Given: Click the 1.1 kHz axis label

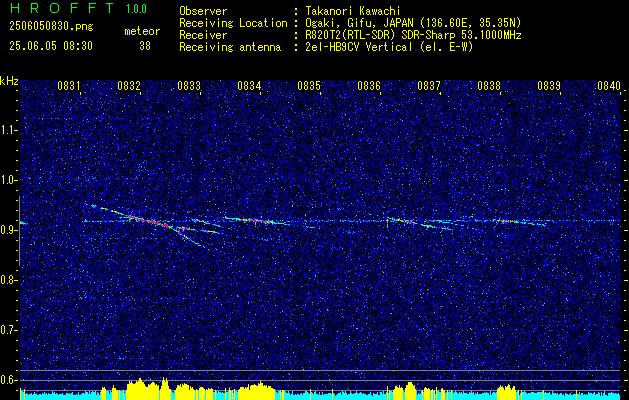Looking at the screenshot, I should click(x=9, y=130).
